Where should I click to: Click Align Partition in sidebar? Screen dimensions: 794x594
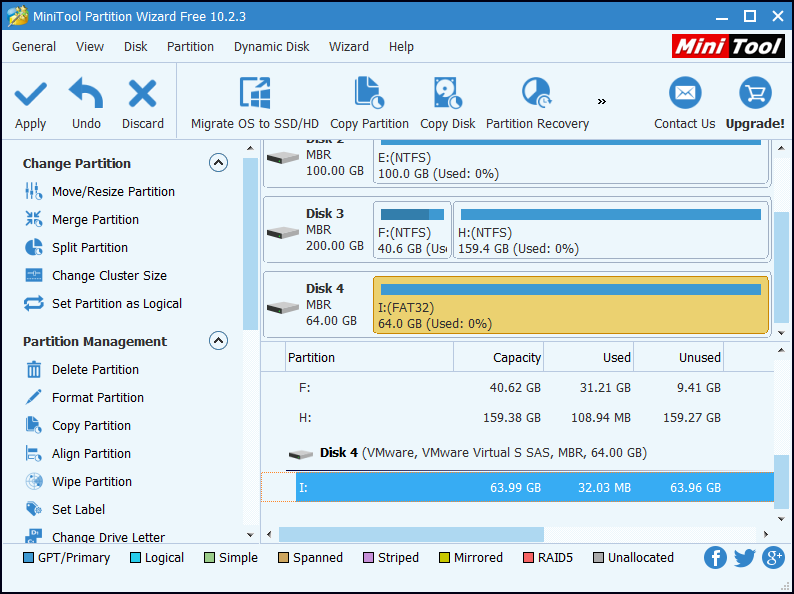click(78, 454)
